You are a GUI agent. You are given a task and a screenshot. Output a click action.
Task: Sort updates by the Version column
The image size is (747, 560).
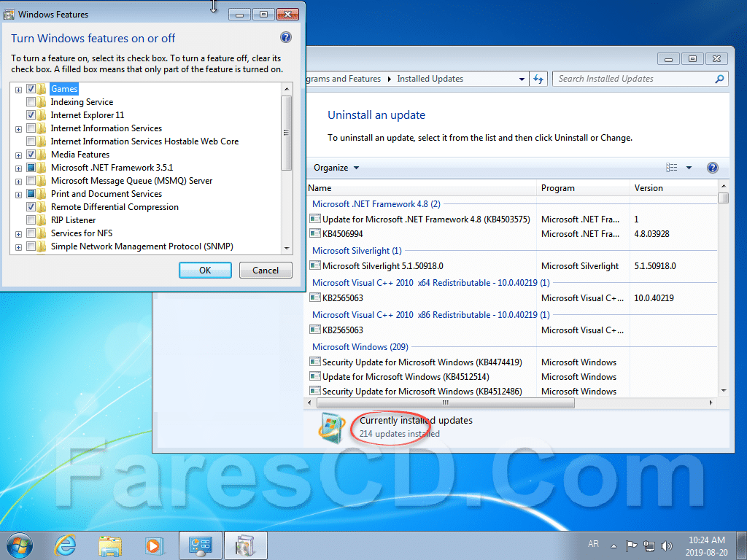pyautogui.click(x=673, y=187)
